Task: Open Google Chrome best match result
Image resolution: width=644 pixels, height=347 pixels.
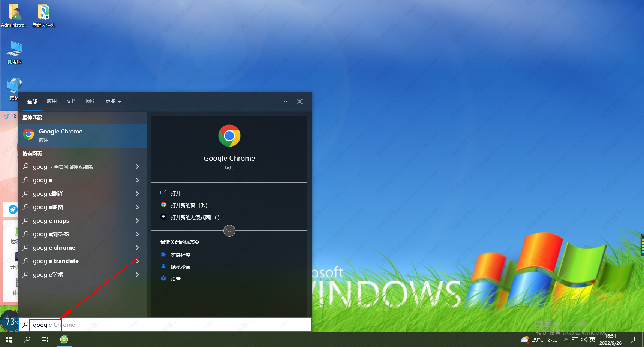Action: [x=82, y=135]
